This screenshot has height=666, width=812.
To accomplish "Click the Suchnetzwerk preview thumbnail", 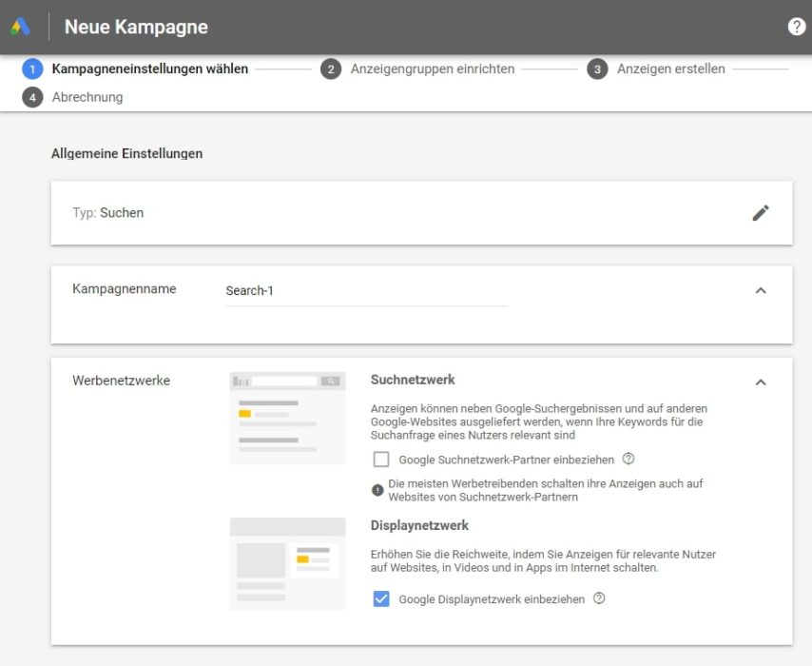I will (287, 418).
